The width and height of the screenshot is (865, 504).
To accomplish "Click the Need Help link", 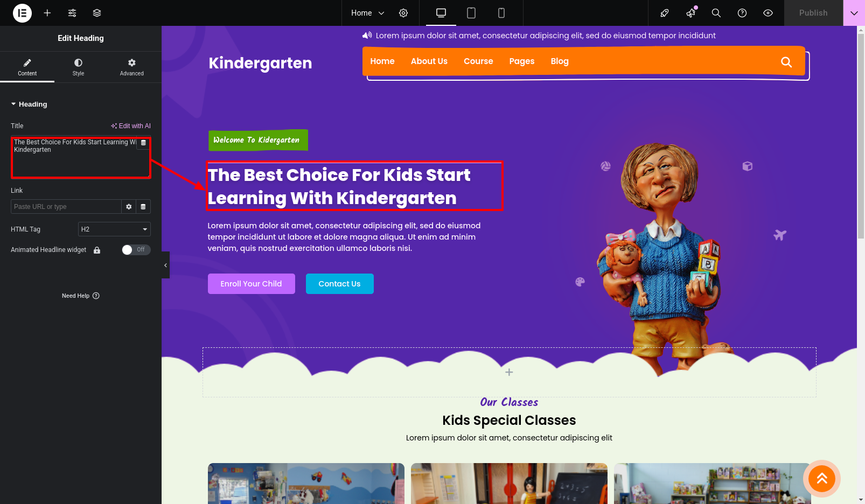I will tap(81, 296).
